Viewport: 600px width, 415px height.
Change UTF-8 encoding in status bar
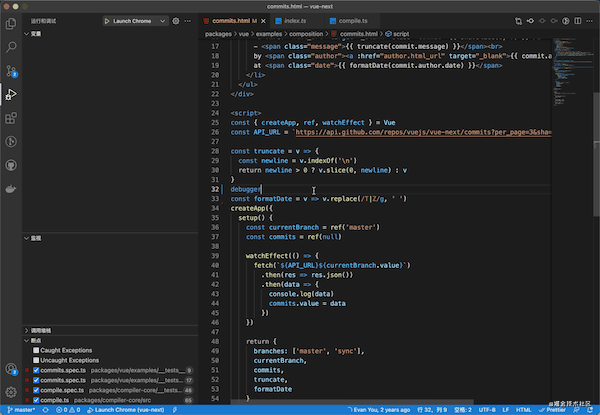click(487, 410)
